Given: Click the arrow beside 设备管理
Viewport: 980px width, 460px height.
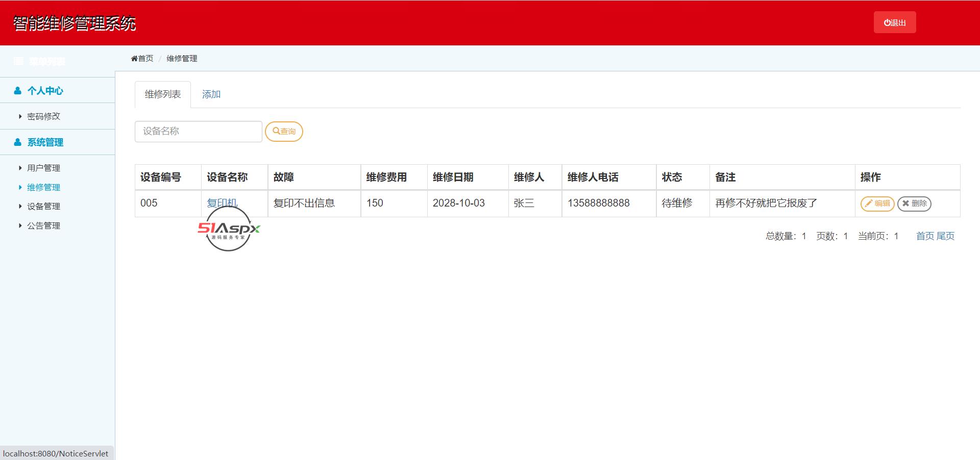Looking at the screenshot, I should pos(20,206).
